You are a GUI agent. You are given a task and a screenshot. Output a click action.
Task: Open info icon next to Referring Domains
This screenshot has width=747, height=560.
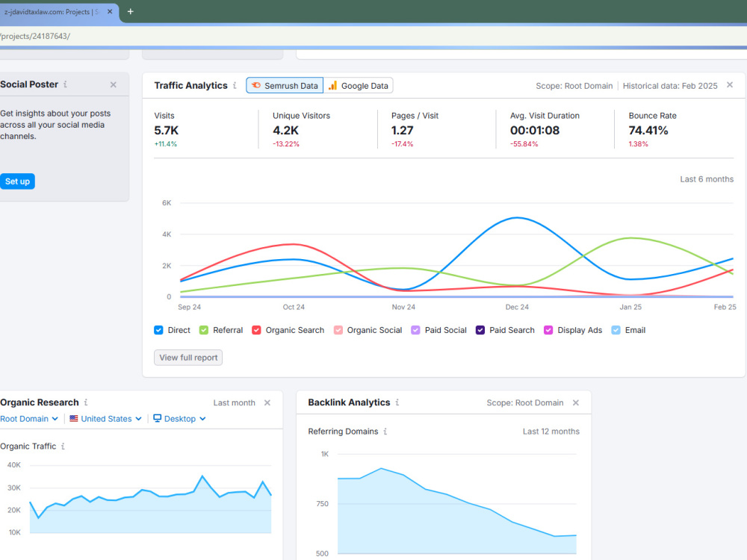[x=385, y=432]
